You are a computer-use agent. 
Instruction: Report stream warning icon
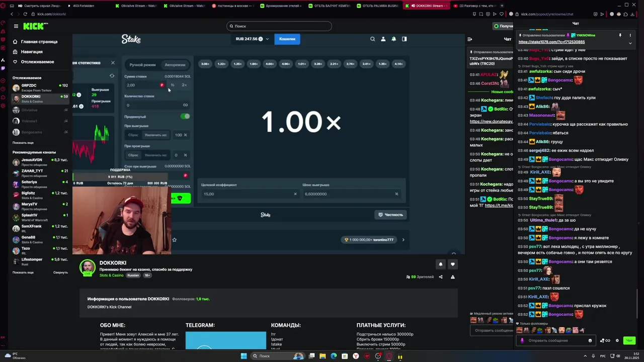pos(453,277)
